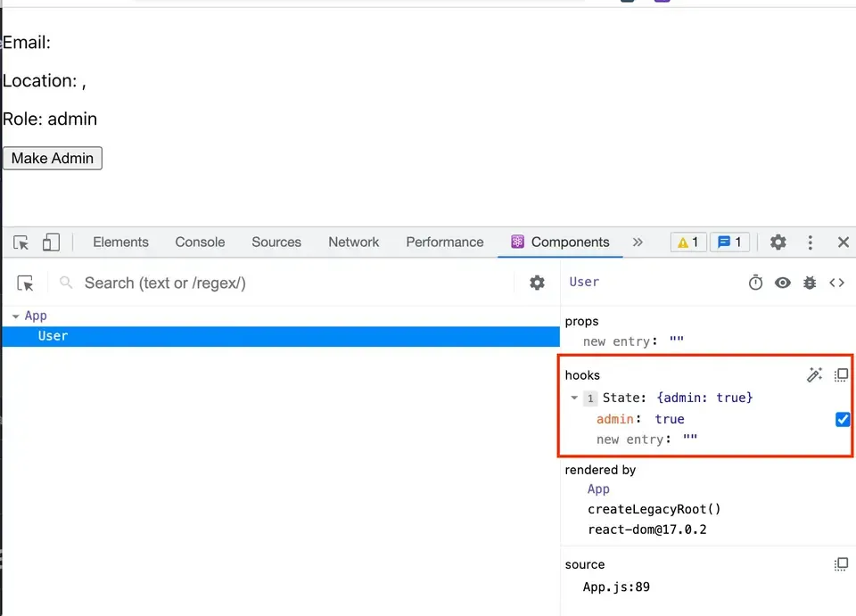This screenshot has height=616, width=856.
Task: Collapse the App tree node
Action: pos(16,315)
